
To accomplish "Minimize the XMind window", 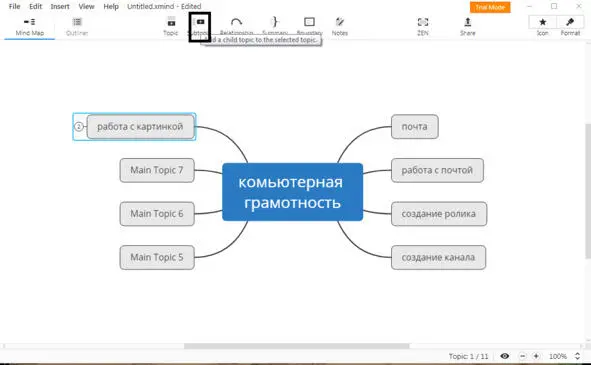I will 529,6.
